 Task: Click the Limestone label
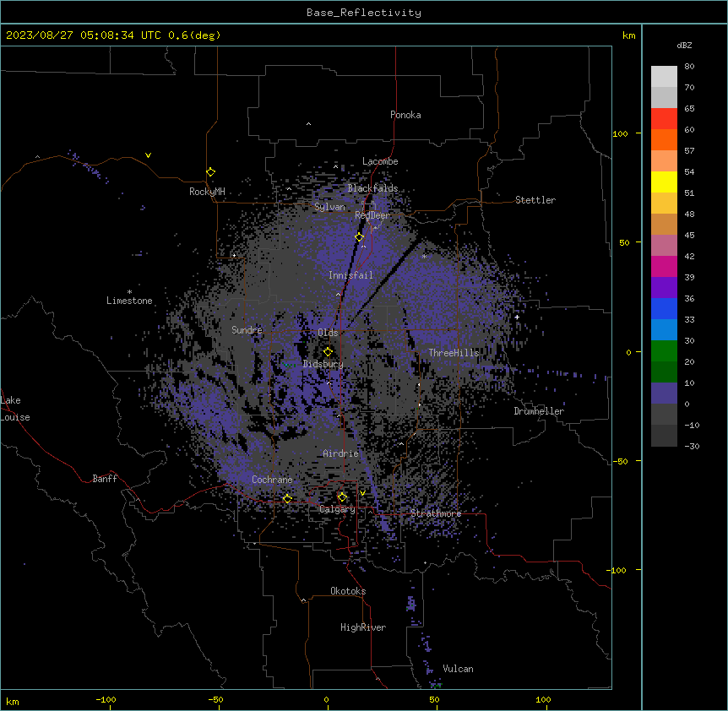coord(129,301)
